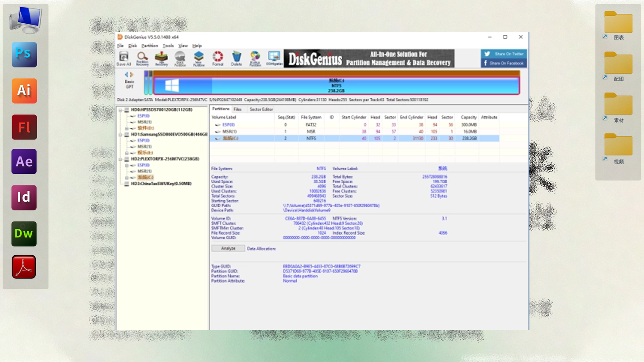Click the FAT32 file system cell

pyautogui.click(x=311, y=125)
